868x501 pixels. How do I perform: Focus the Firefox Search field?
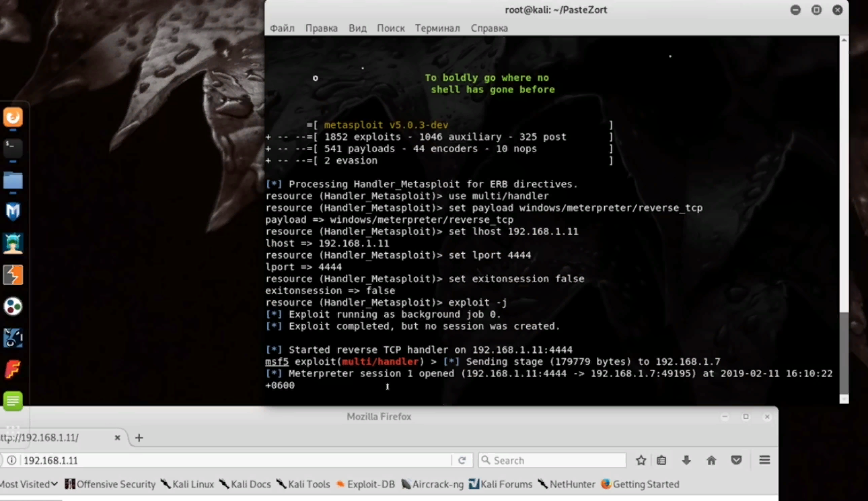(x=552, y=461)
